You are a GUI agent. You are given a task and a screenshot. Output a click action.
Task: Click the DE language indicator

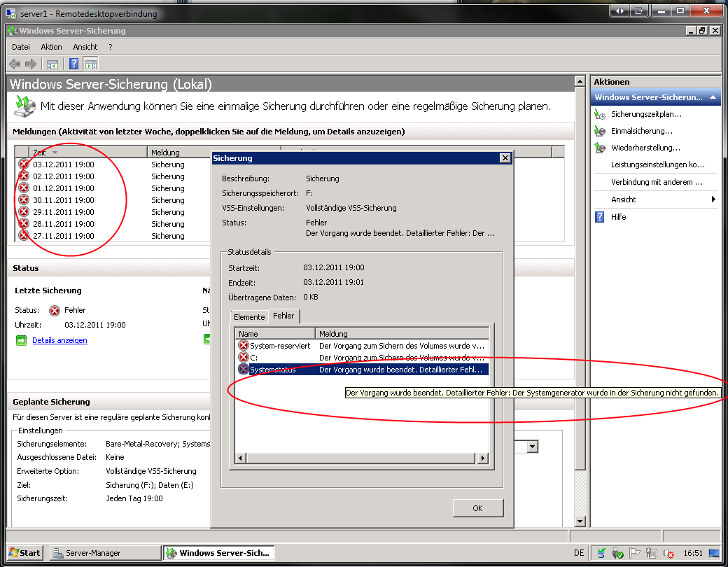[x=579, y=553]
